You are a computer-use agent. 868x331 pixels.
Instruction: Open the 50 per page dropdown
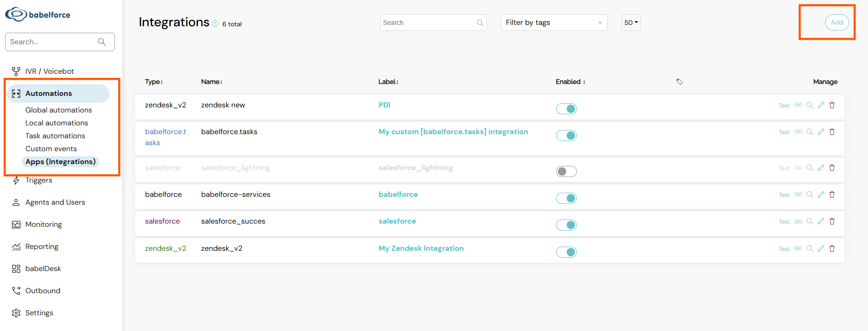pos(631,23)
